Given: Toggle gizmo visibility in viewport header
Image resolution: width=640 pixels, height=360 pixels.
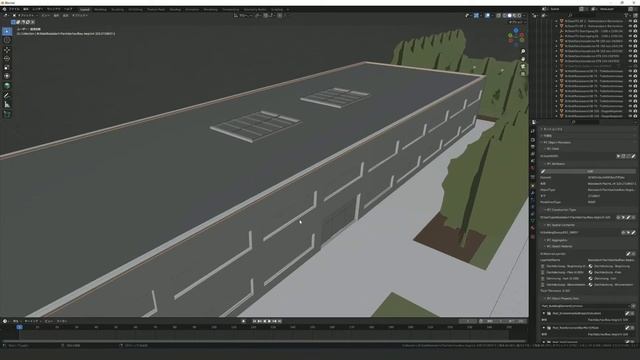Looking at the screenshot, I should click(476, 16).
